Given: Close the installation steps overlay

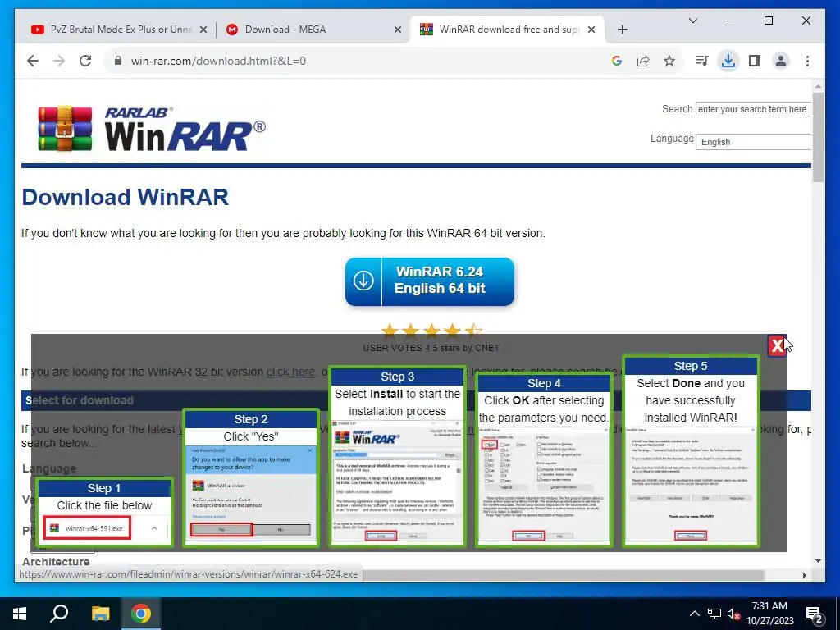Looking at the screenshot, I should [777, 346].
